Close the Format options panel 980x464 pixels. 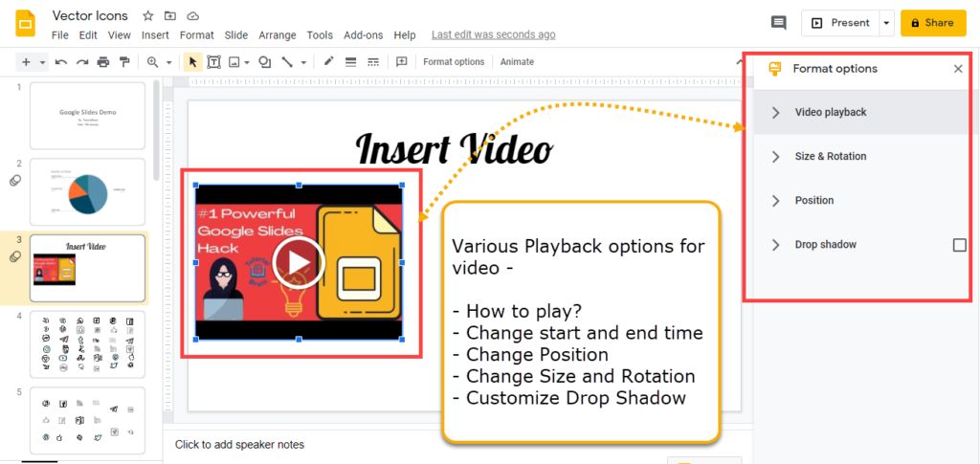[958, 69]
